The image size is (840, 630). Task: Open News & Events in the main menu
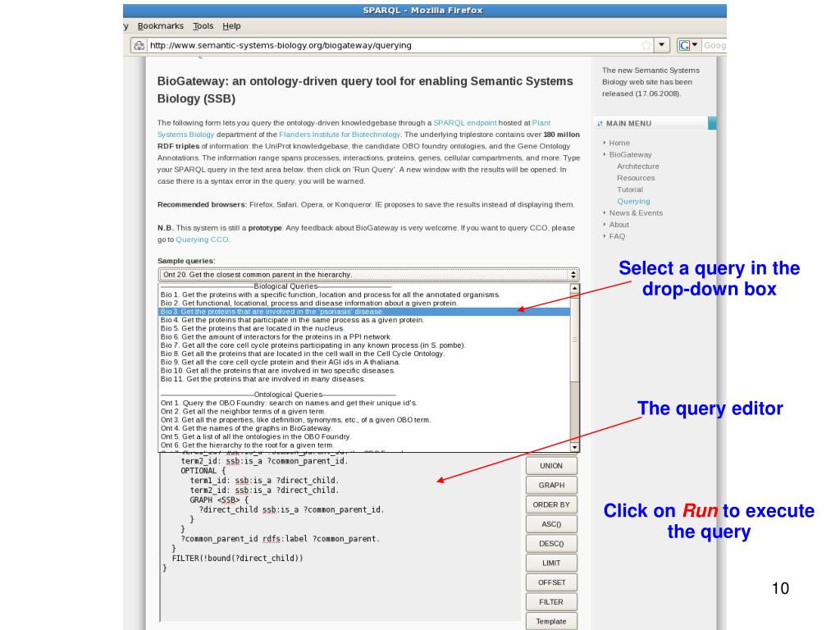click(x=636, y=213)
